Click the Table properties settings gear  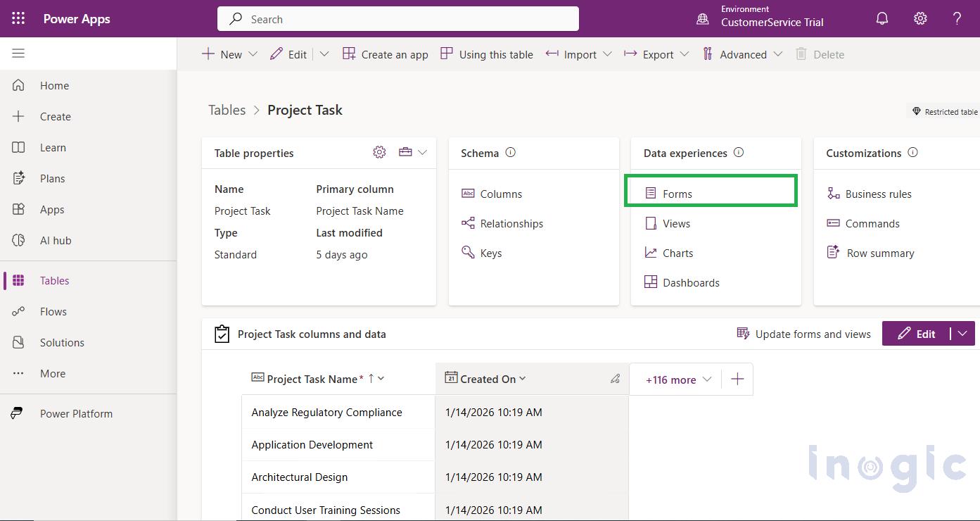pyautogui.click(x=379, y=152)
